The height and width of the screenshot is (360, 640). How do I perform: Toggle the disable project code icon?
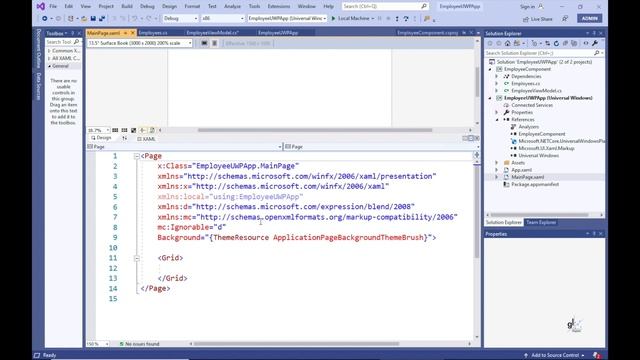[152, 130]
